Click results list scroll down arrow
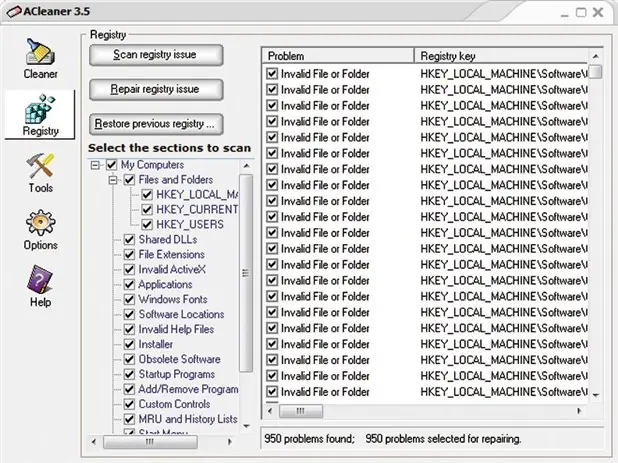618x463 pixels. (x=596, y=395)
